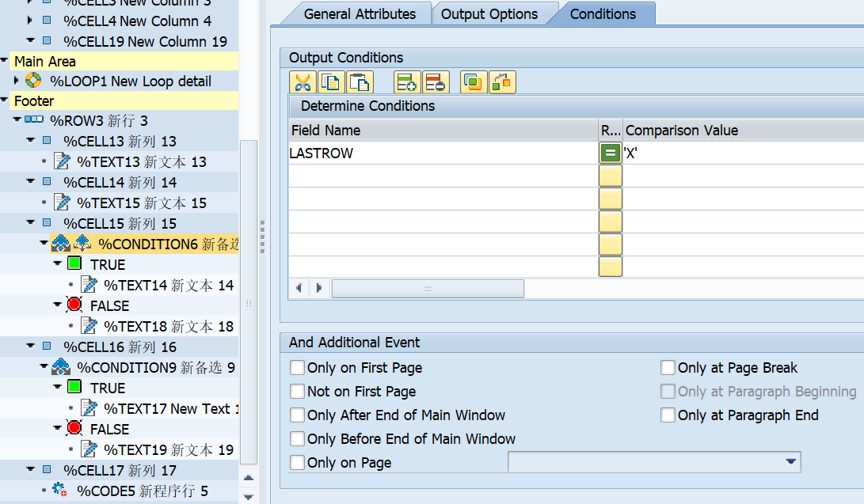Select %TEXT17 New Text in the tree

click(171, 407)
